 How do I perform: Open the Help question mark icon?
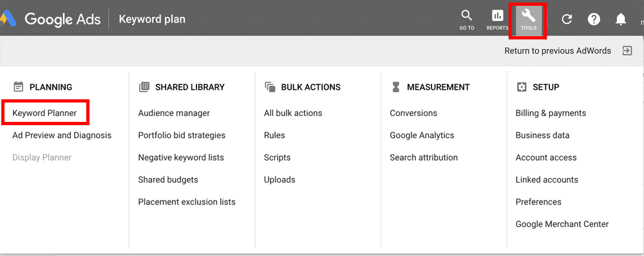(x=594, y=19)
